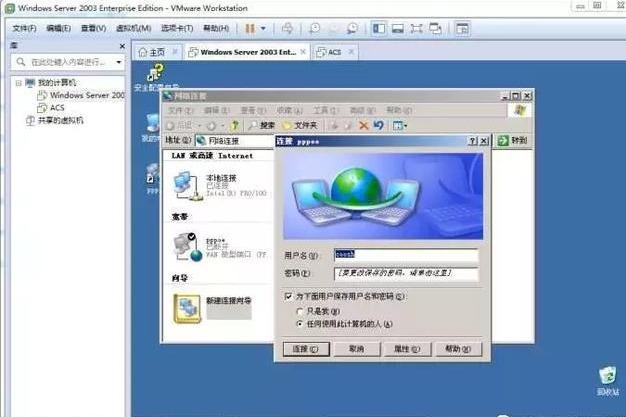Click the 取消 cancel button
The image size is (626, 417).
(356, 349)
